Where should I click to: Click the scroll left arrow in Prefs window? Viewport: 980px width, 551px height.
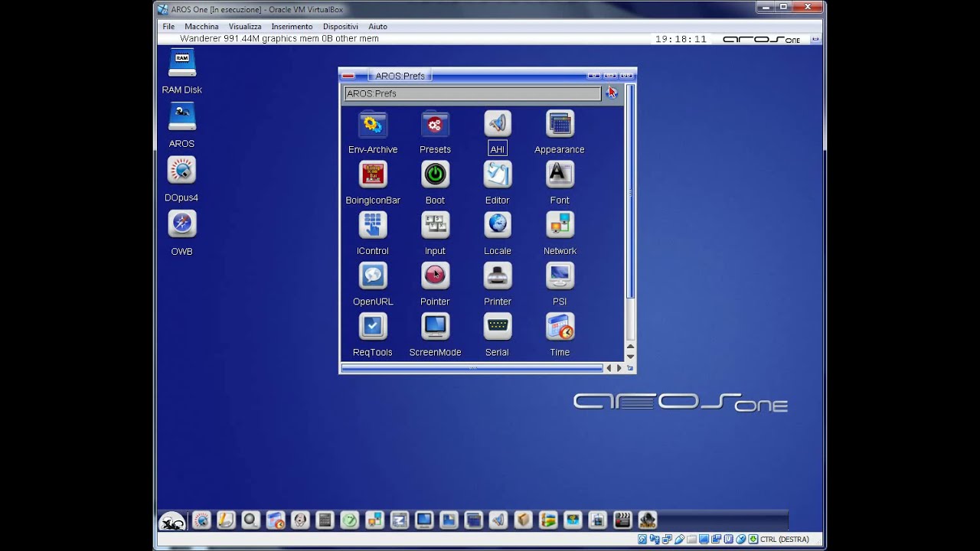[609, 368]
